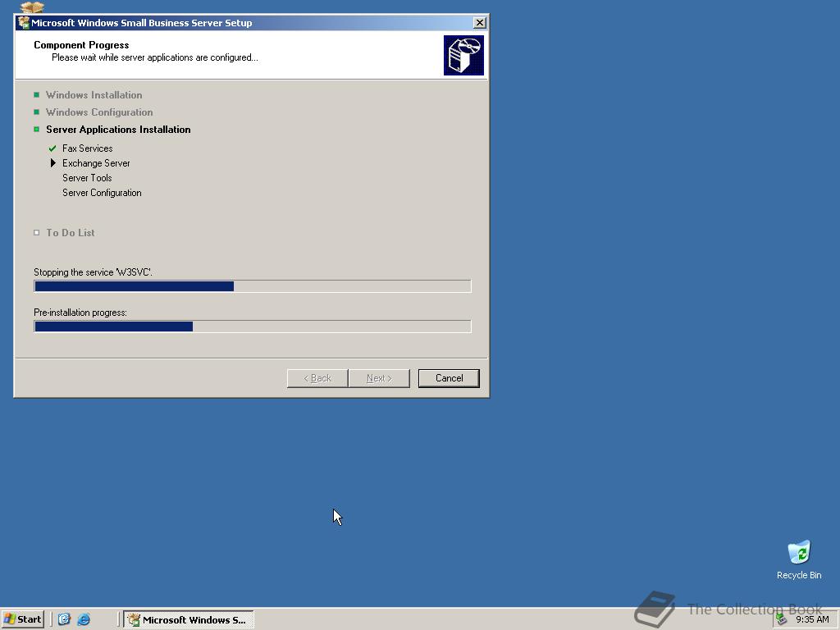Click the disabled Next button
Viewport: 840px width, 630px height.
379,378
